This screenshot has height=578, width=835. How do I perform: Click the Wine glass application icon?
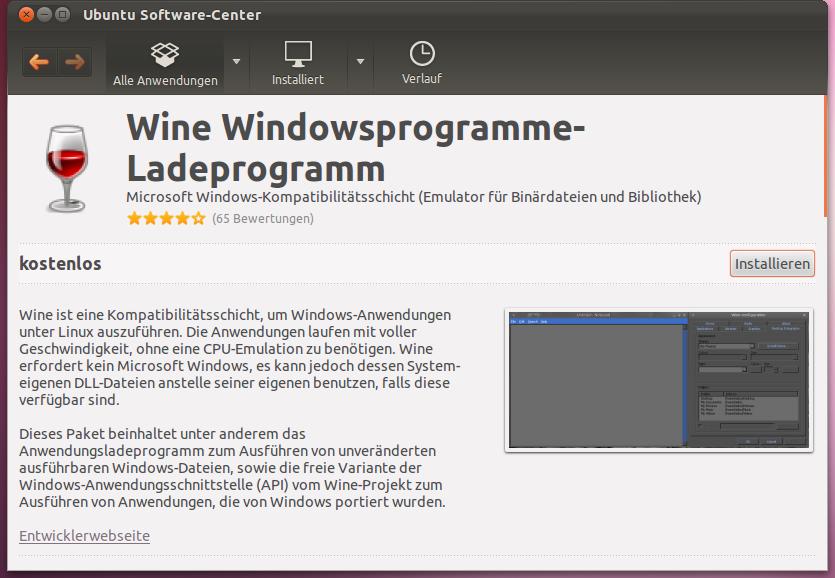(x=67, y=169)
